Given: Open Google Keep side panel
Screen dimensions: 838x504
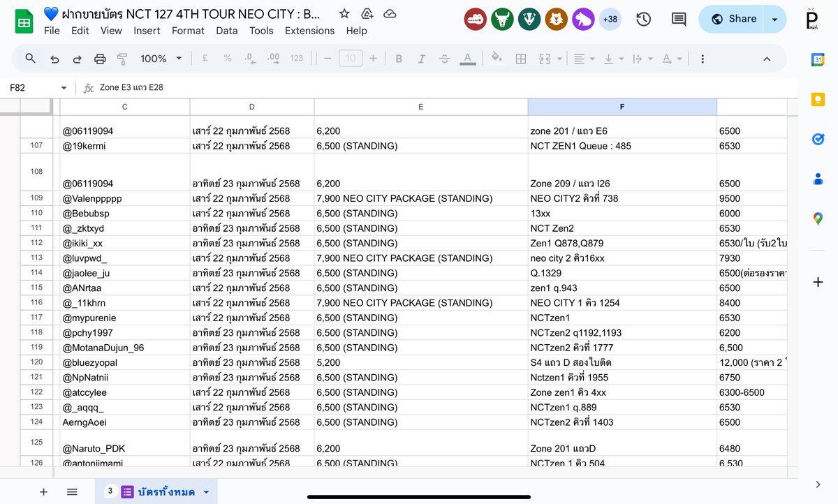Looking at the screenshot, I should tap(818, 100).
